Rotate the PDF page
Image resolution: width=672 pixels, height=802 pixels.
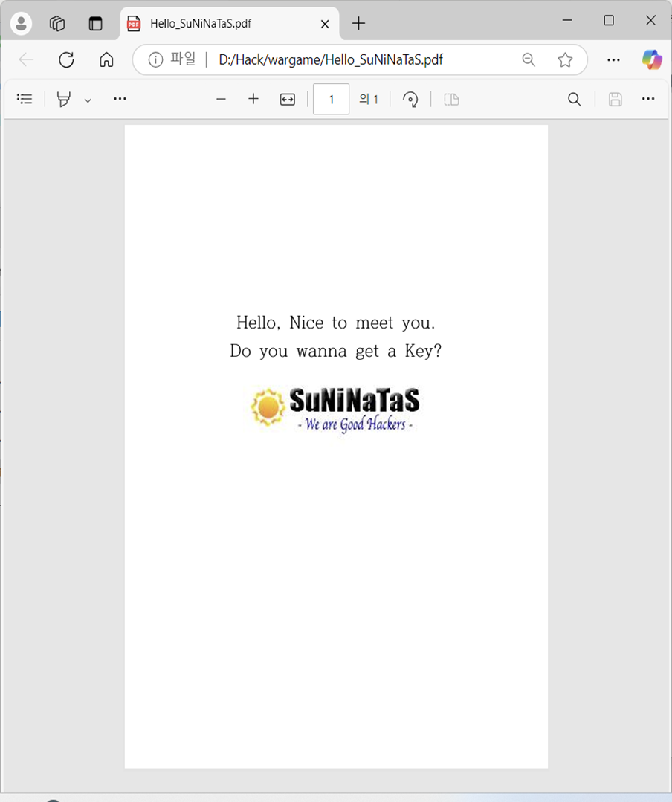tap(410, 99)
